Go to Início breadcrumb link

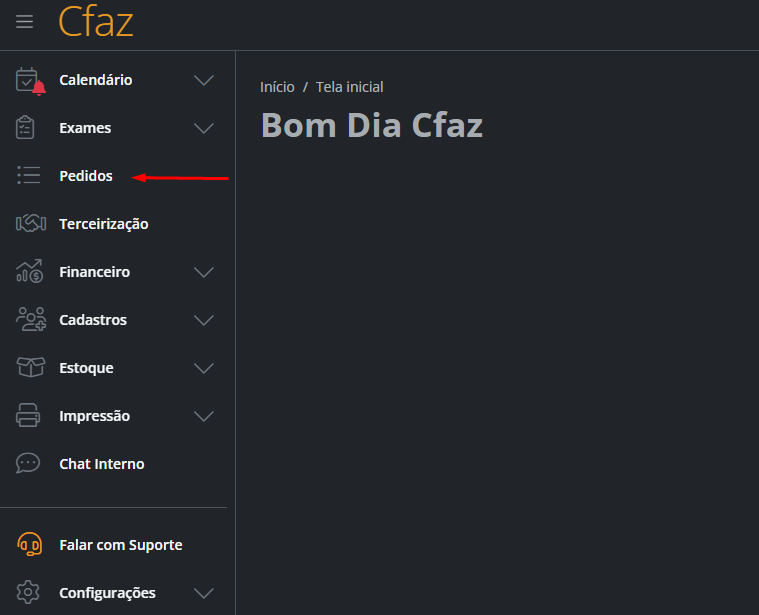[277, 87]
